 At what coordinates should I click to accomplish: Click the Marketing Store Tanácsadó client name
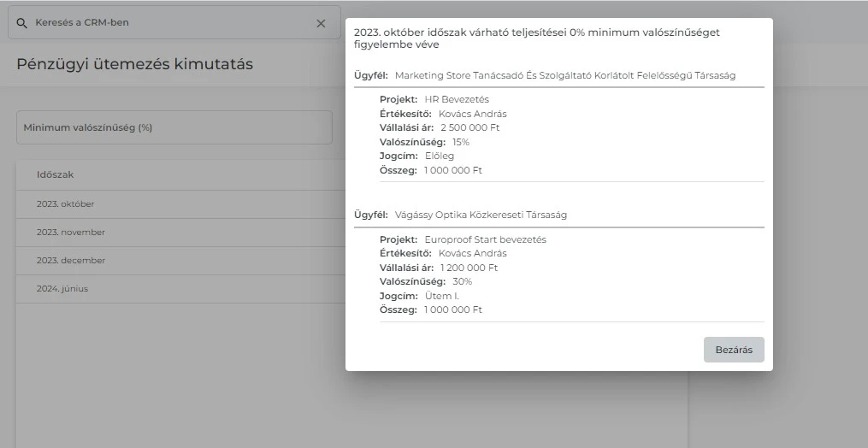click(564, 76)
